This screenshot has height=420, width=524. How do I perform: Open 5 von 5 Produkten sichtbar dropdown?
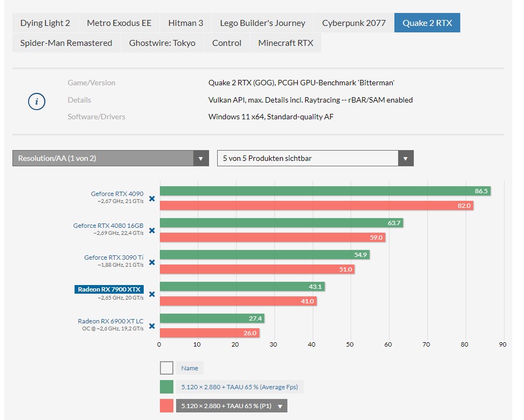[315, 158]
